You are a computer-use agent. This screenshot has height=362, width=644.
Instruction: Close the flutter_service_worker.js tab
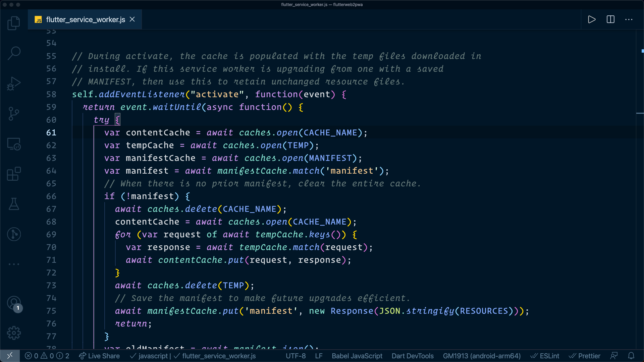tap(132, 19)
